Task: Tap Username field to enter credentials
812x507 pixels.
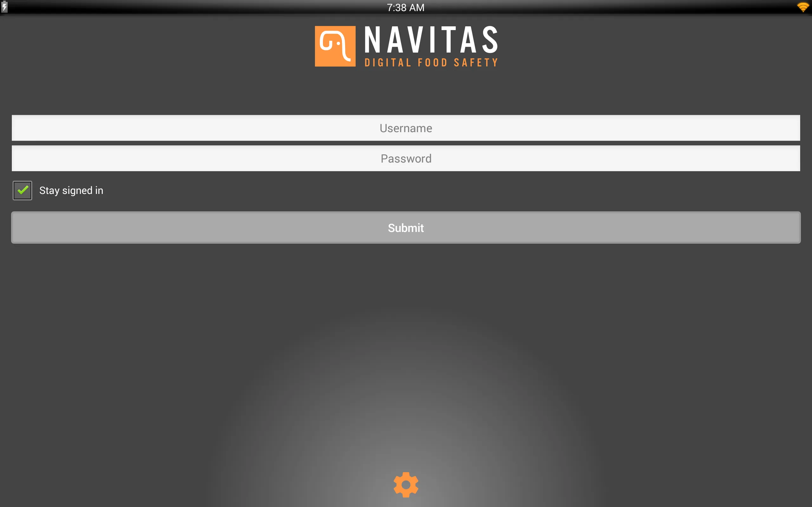Action: [406, 127]
